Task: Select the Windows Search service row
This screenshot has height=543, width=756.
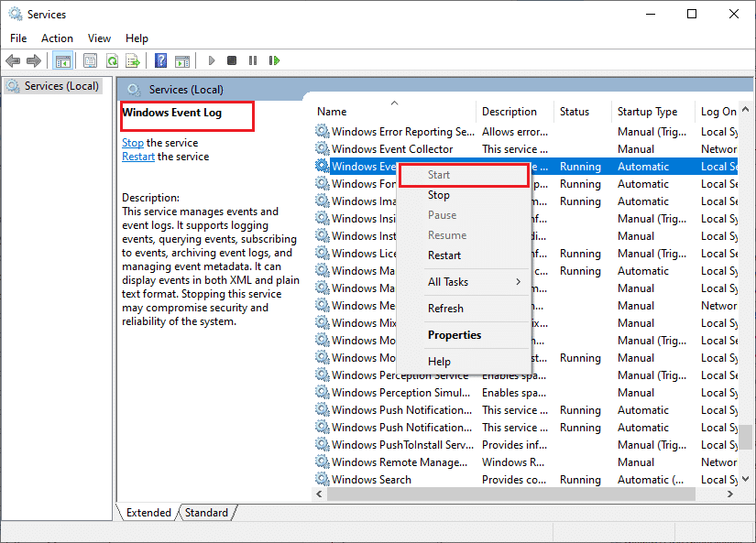Action: tap(371, 480)
